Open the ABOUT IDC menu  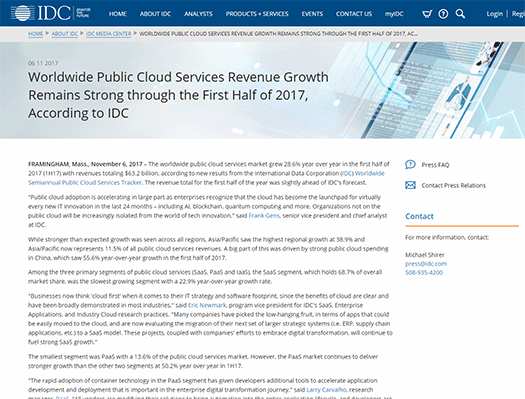click(155, 14)
